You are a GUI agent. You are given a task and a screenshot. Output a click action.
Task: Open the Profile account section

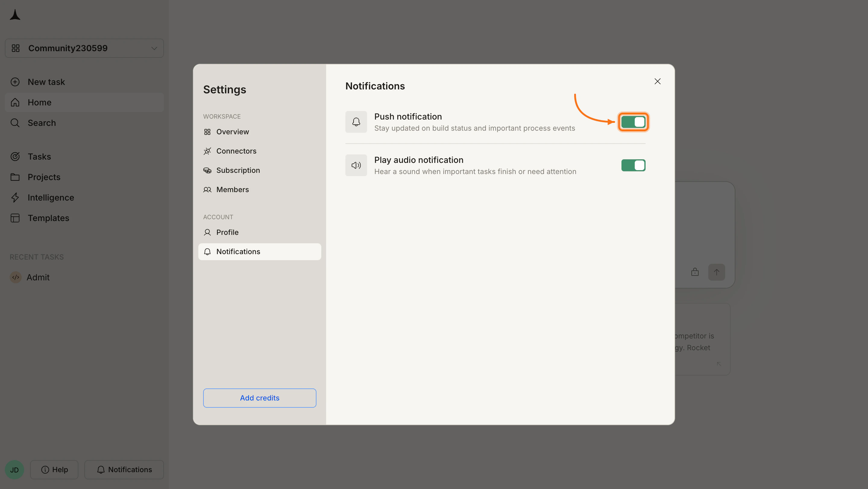coord(259,232)
